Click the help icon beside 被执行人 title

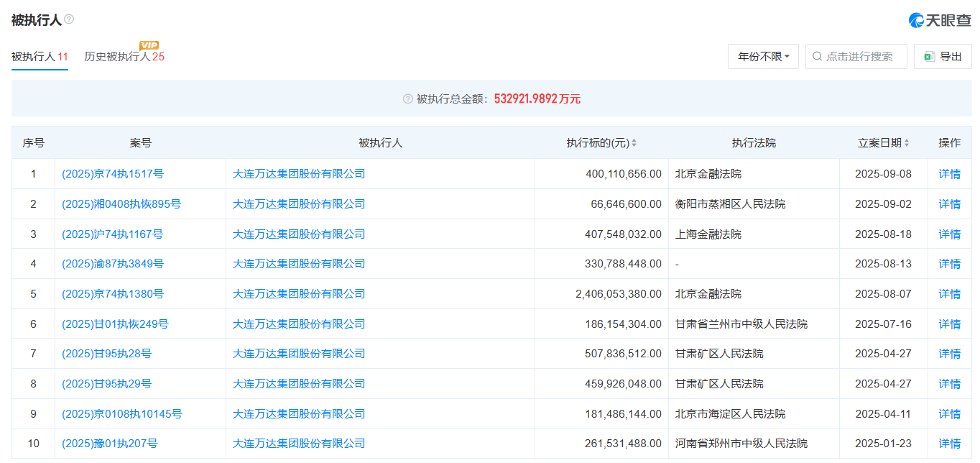coord(69,19)
